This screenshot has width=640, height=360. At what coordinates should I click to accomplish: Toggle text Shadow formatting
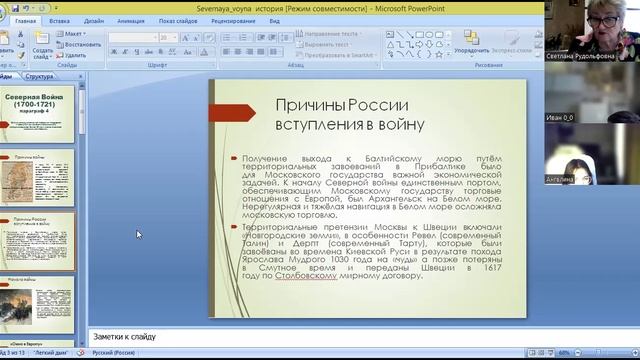coord(161,52)
